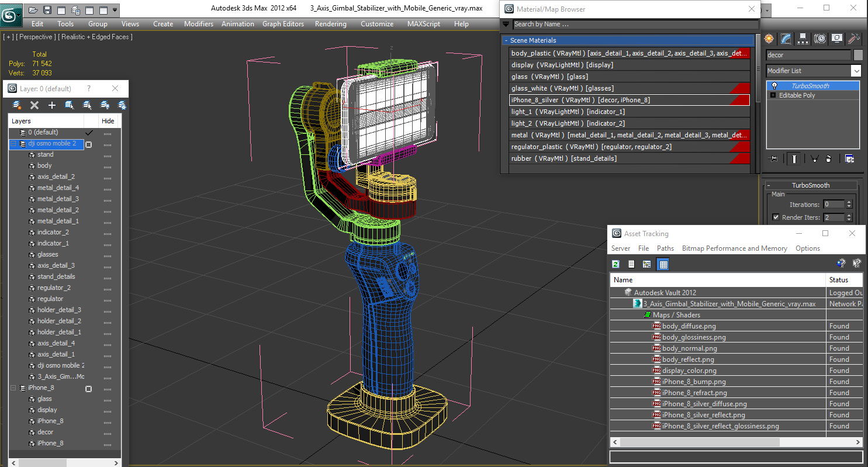Switch Asset Tracking to Tree View icon

[x=646, y=264]
